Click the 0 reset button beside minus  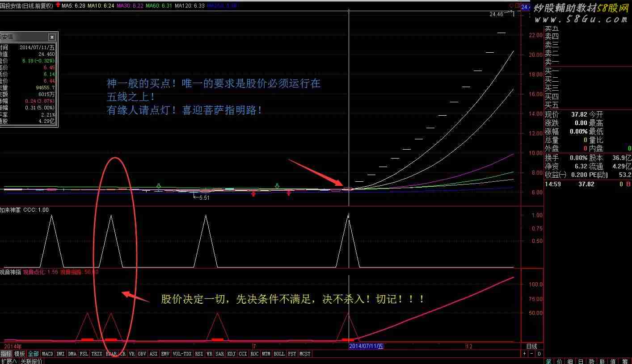[539, 354]
